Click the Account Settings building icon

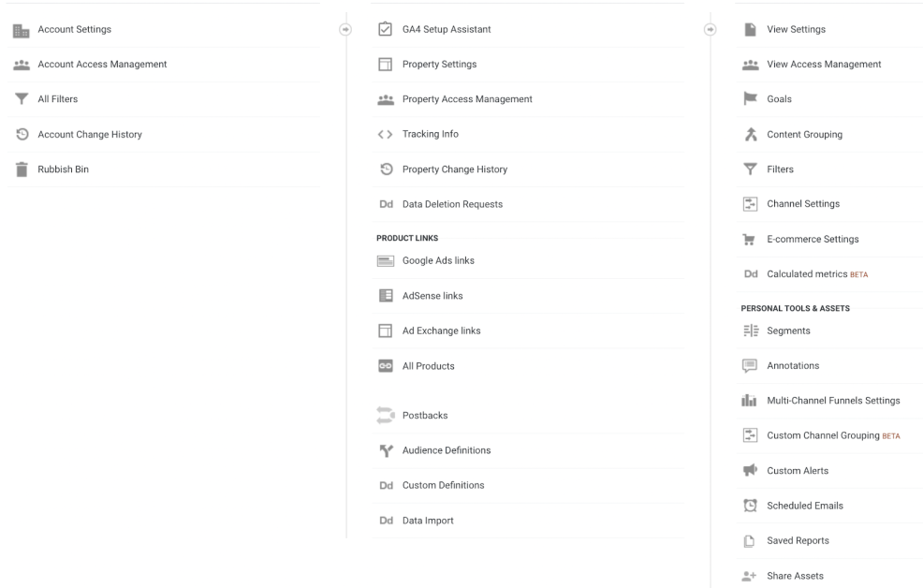(x=22, y=30)
